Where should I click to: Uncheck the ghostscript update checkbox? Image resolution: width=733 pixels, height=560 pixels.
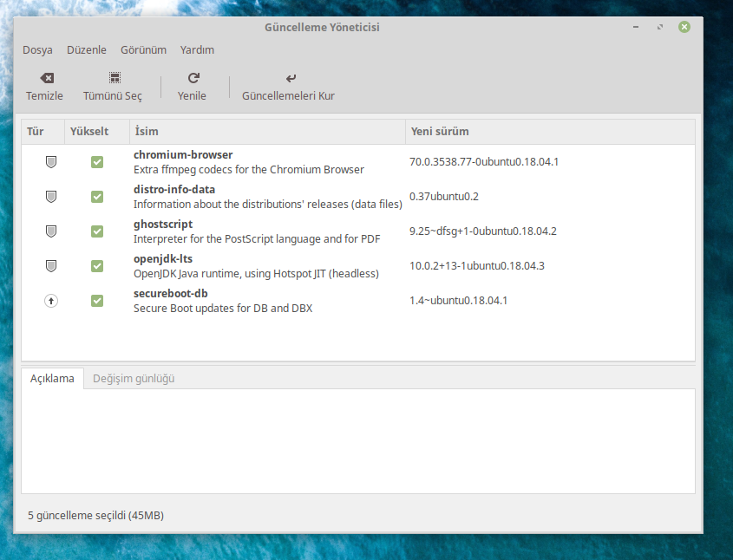pyautogui.click(x=97, y=231)
